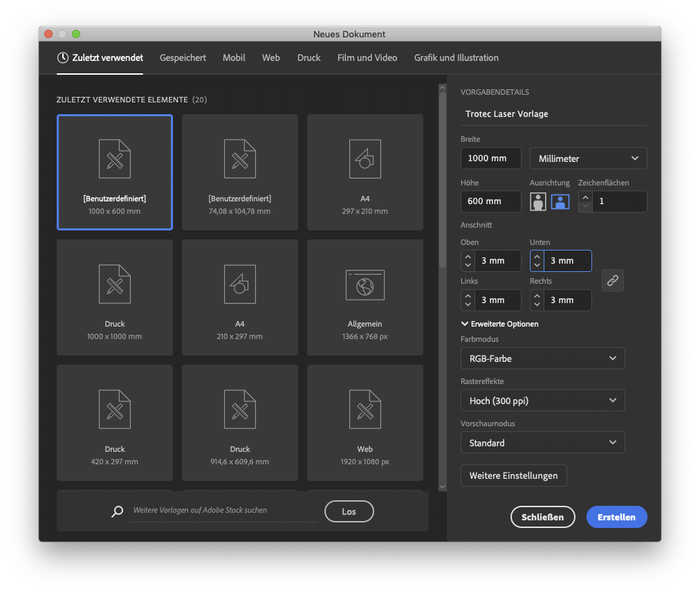Viewport: 700px width, 593px height.
Task: Click the Weitere Einstellungen button
Action: 513,475
